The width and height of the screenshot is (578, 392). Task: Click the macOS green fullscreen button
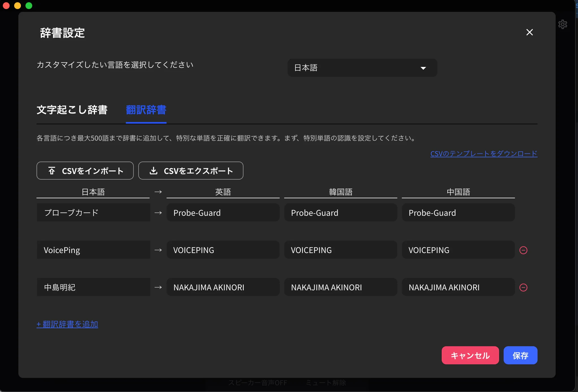(x=29, y=6)
